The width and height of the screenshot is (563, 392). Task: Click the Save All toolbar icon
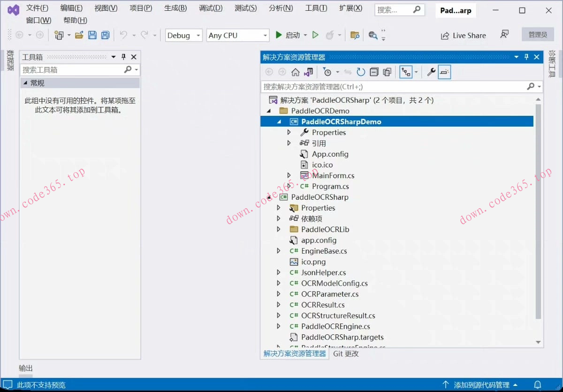[106, 35]
